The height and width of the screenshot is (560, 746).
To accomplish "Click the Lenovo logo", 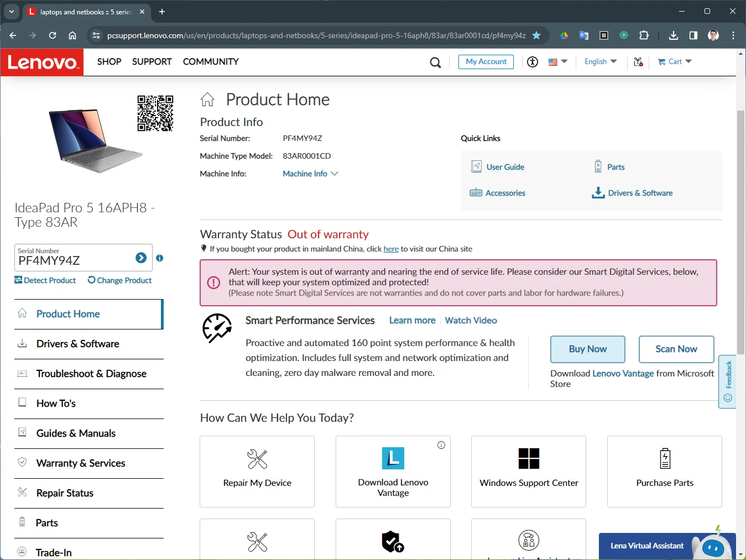I will tap(42, 62).
